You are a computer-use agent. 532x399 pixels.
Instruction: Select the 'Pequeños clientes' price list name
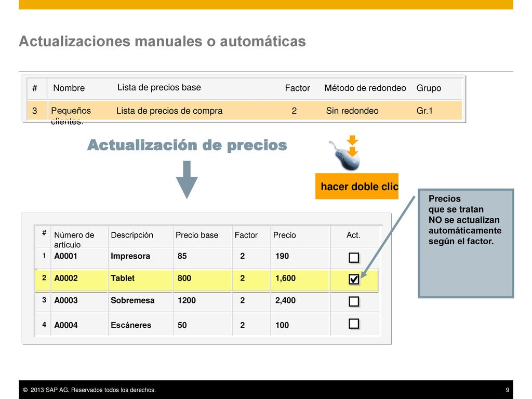(x=71, y=115)
